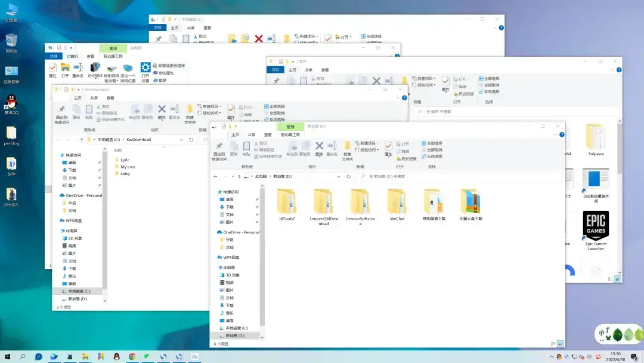The height and width of the screenshot is (363, 644).
Task: Open the WeChat folder in D: drive
Action: click(x=397, y=202)
